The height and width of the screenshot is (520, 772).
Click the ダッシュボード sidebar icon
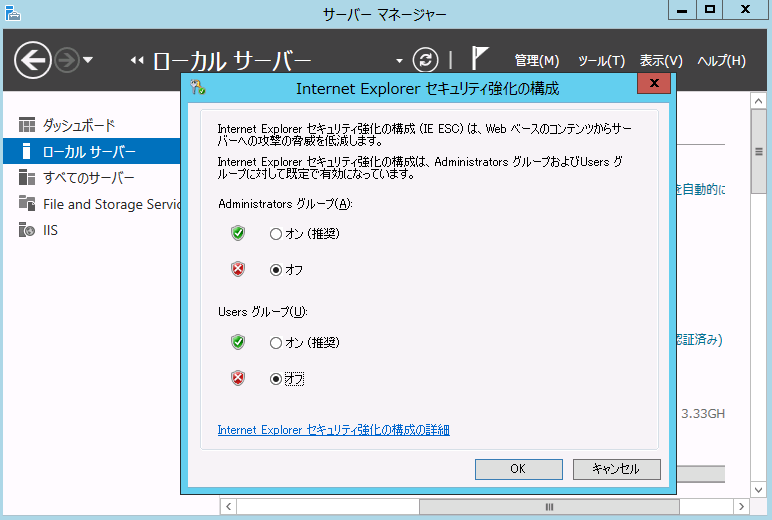pyautogui.click(x=27, y=125)
